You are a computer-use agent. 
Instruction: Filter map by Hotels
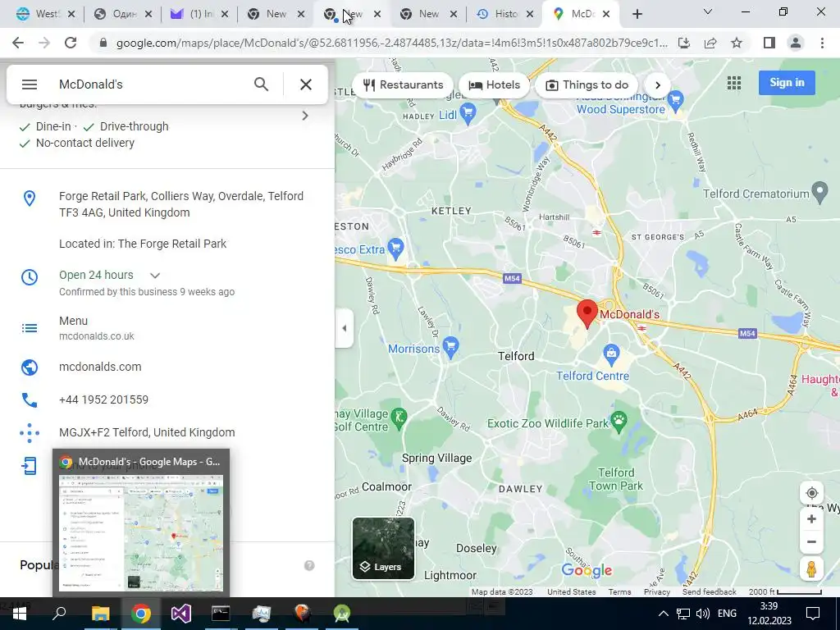pos(494,84)
